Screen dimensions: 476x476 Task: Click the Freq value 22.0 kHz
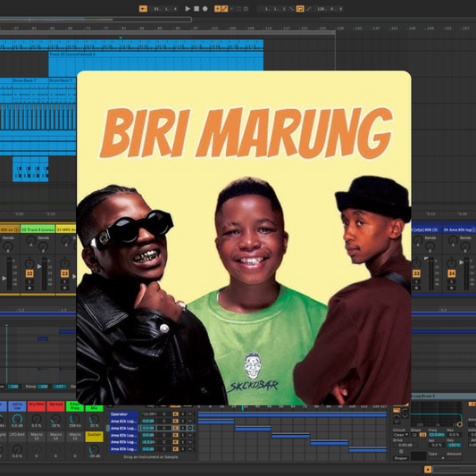[x=437, y=435]
